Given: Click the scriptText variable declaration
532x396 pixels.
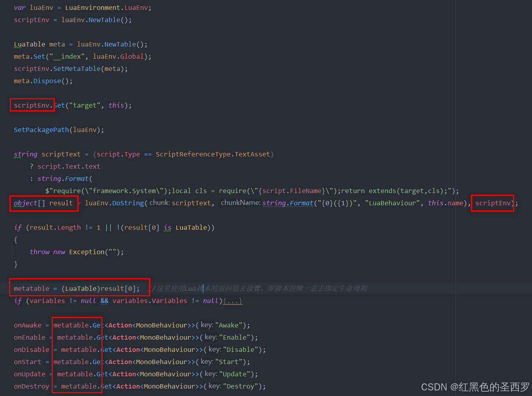Looking at the screenshot, I should coord(61,154).
